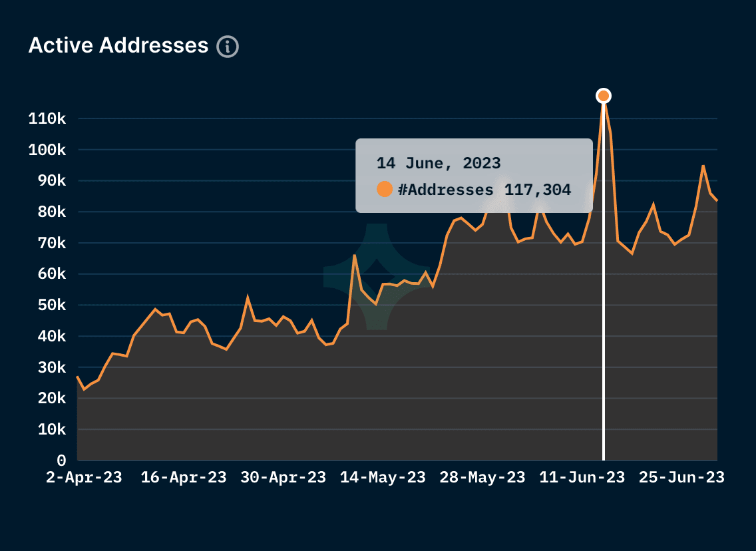Click the 110k y-axis gridline label
This screenshot has width=756, height=551.
tap(46, 118)
